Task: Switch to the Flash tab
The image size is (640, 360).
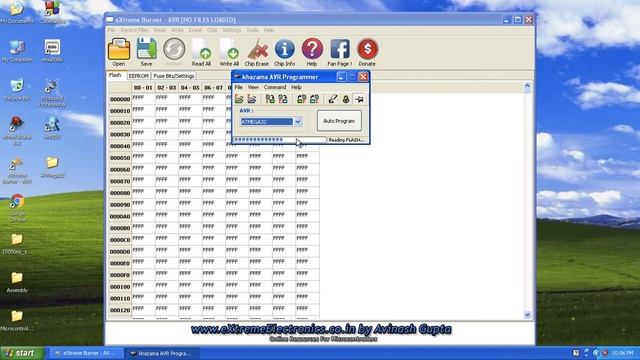Action: [x=115, y=76]
